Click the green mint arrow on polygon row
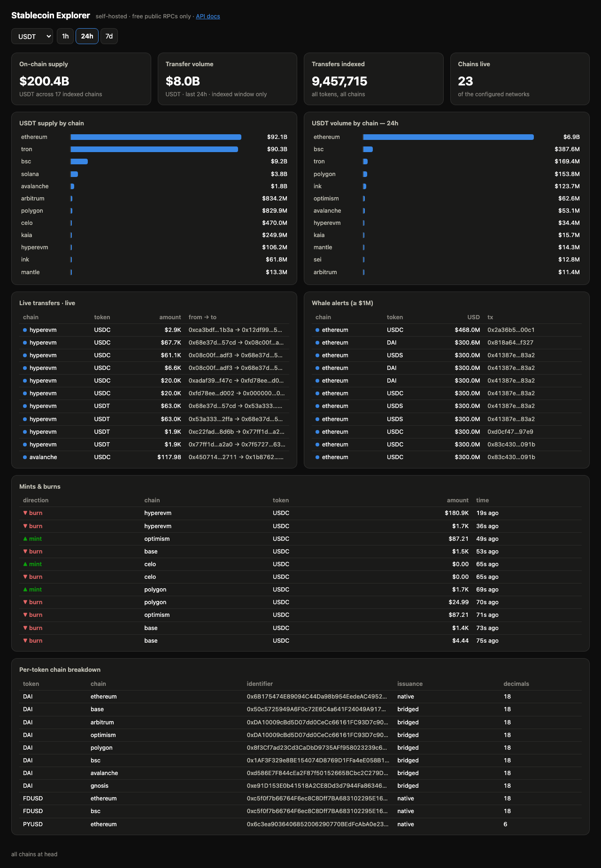 [x=25, y=590]
